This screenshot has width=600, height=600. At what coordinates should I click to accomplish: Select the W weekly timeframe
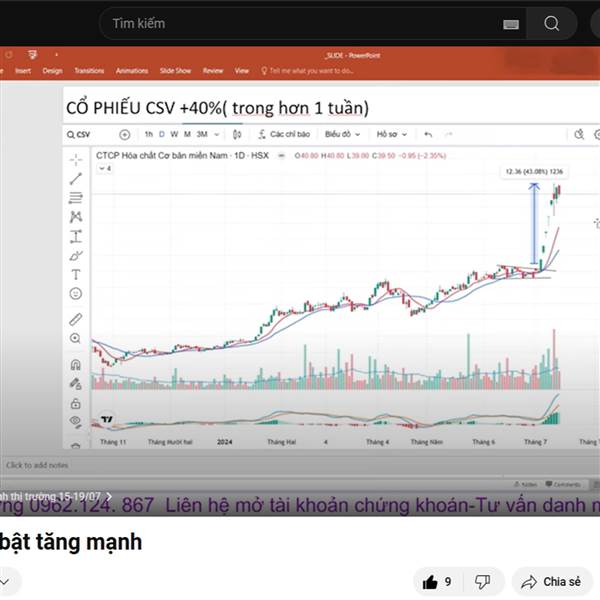(x=174, y=134)
